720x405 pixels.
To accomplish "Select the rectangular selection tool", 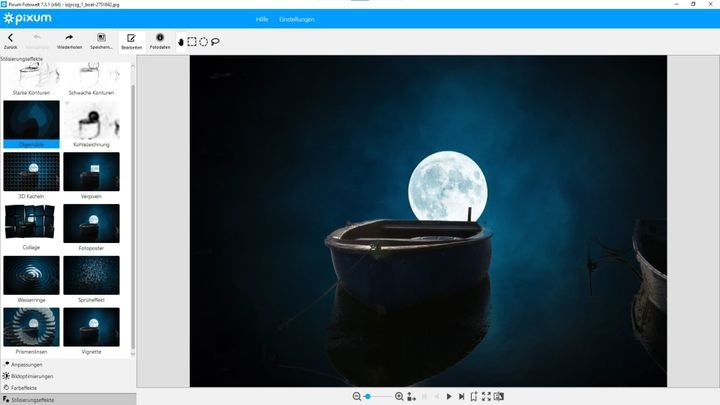I will pyautogui.click(x=192, y=42).
